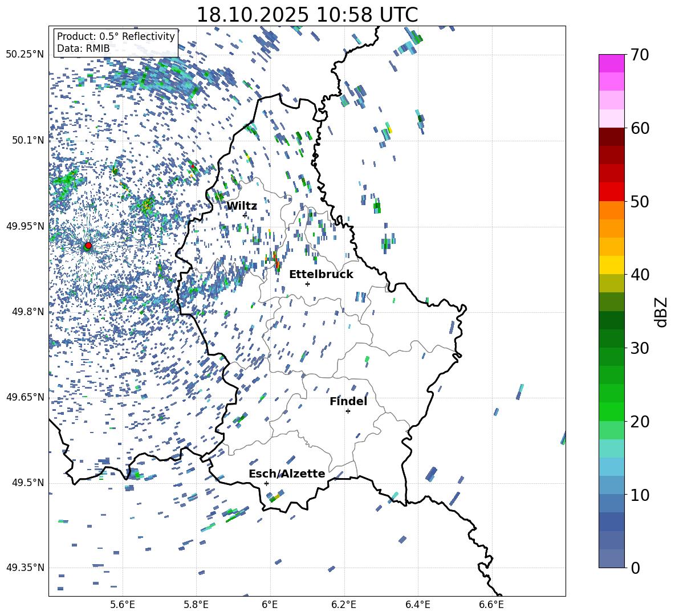Screen dimensions: 675x616
Task: Click the cross marker below Ettelbruck
Action: point(307,284)
